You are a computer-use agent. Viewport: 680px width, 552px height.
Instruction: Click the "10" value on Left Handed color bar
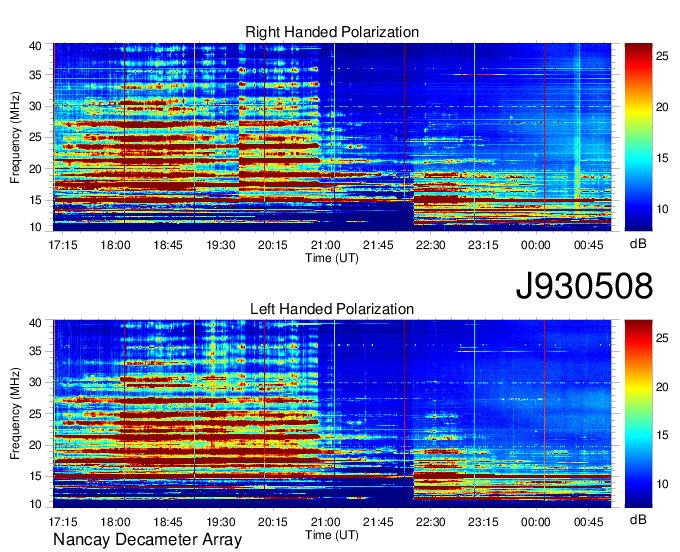pos(662,484)
